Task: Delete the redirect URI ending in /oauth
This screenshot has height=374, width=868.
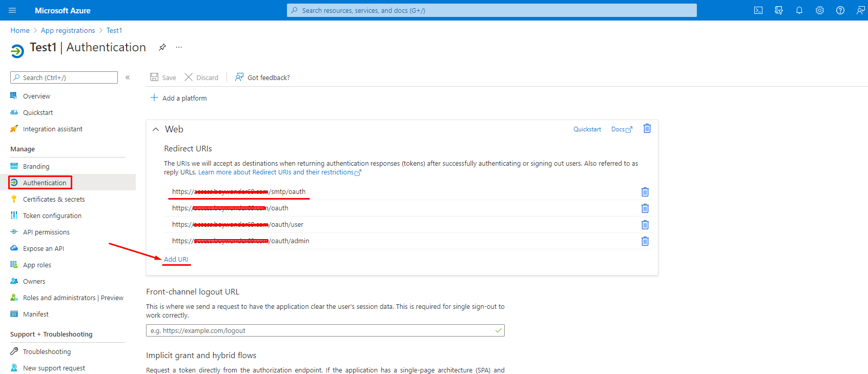Action: click(645, 208)
